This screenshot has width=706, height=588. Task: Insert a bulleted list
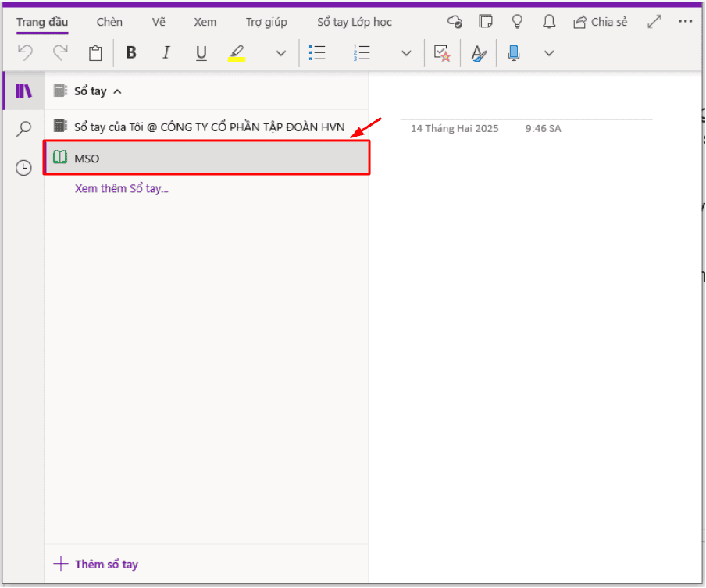coord(317,53)
